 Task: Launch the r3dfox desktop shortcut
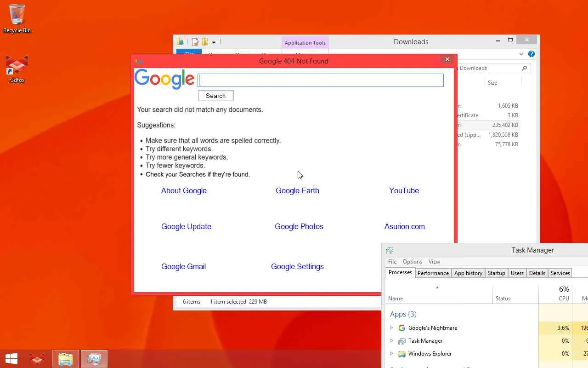coord(17,69)
